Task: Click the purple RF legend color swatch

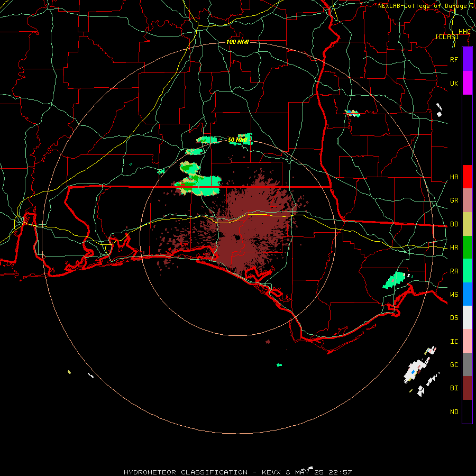Action: pos(467,59)
